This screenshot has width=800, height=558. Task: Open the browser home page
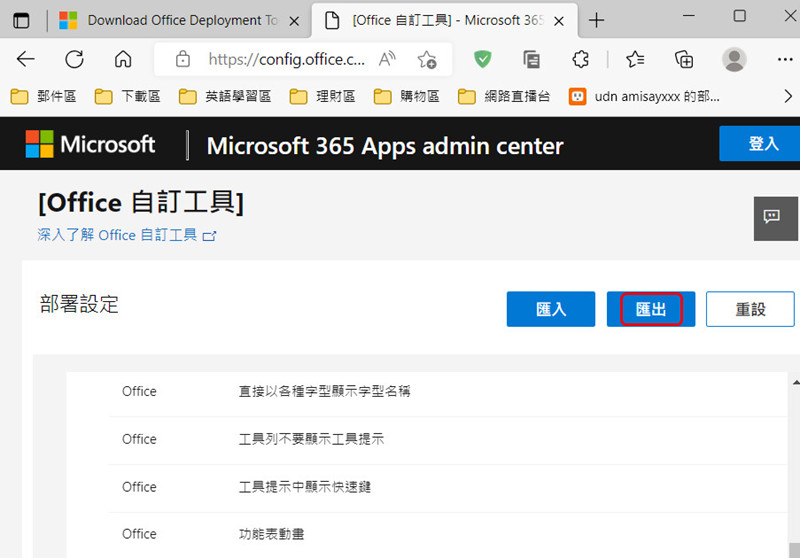click(x=123, y=60)
